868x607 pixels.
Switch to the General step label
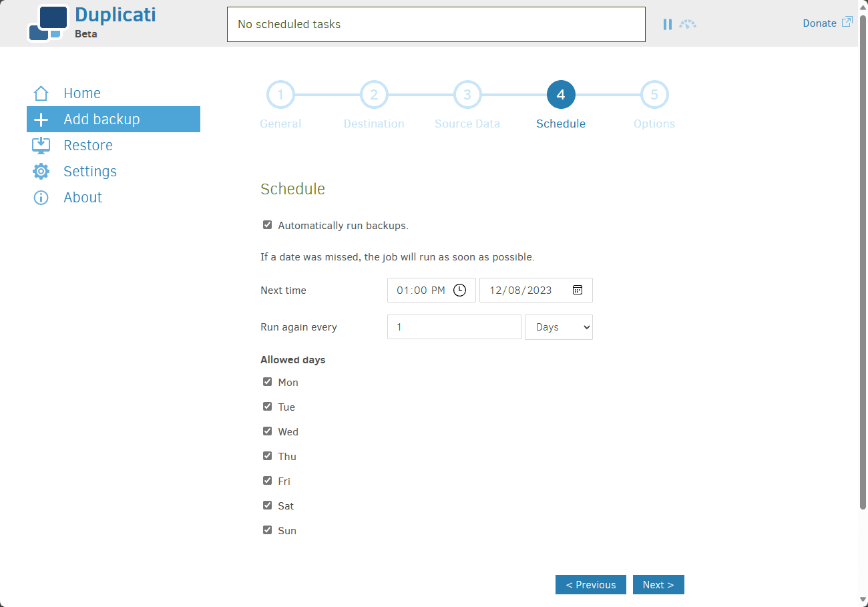pos(280,124)
